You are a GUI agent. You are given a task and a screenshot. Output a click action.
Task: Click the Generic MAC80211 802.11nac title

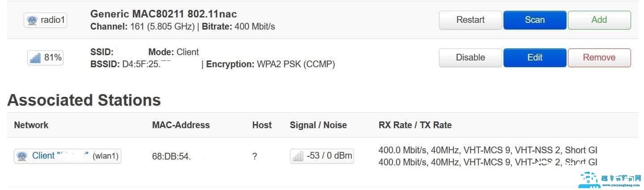click(x=163, y=14)
